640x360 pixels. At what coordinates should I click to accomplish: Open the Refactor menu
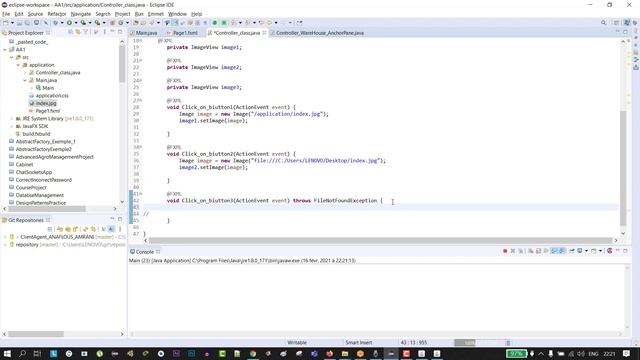coord(57,14)
